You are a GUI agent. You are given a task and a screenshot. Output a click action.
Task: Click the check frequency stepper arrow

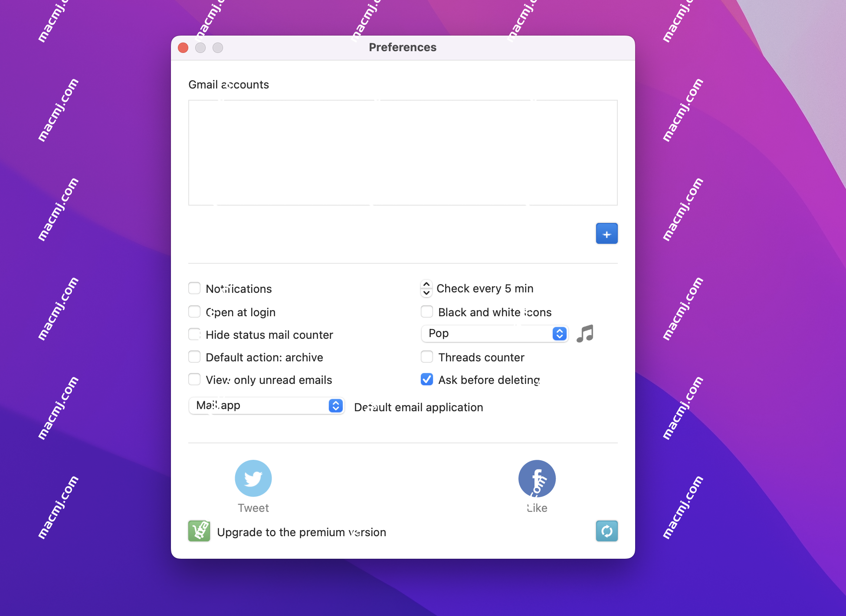pyautogui.click(x=425, y=288)
